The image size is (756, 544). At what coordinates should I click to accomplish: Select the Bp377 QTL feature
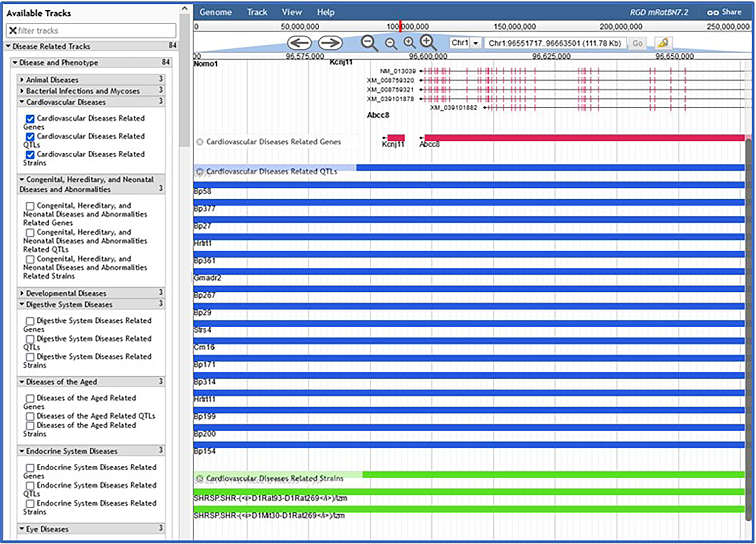click(x=469, y=202)
